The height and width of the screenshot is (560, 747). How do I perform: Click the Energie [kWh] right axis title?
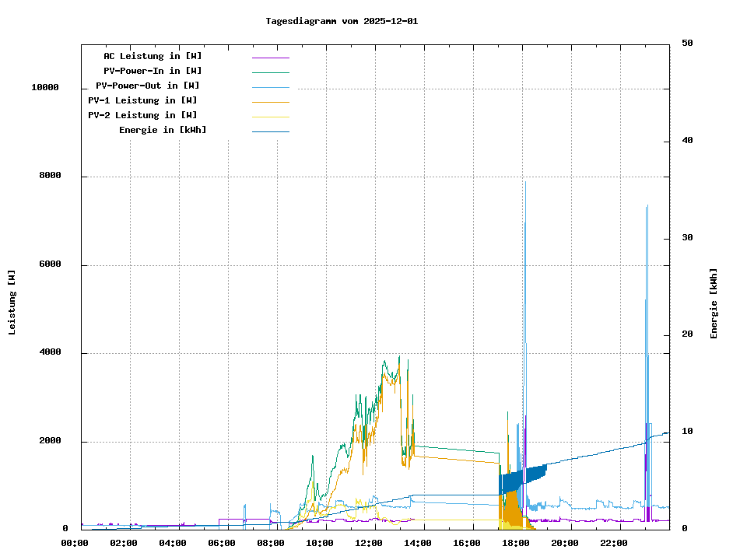tap(714, 303)
